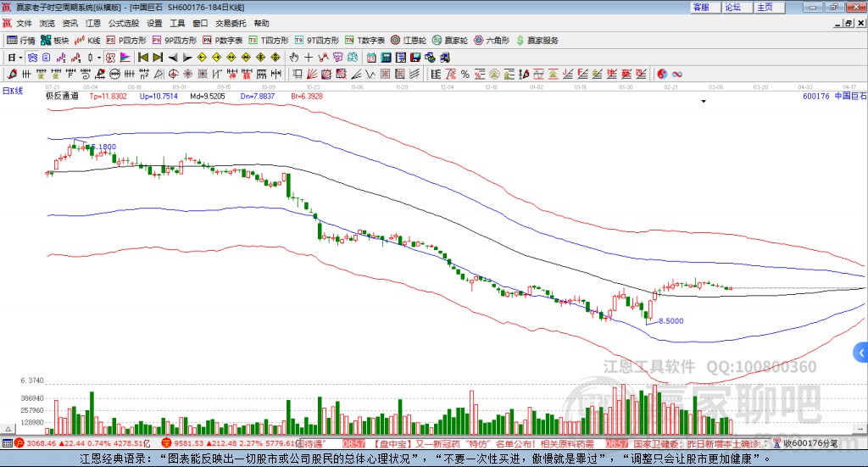The height and width of the screenshot is (467, 868).
Task: Expand the blue side panel arrow button
Action: pos(861,353)
